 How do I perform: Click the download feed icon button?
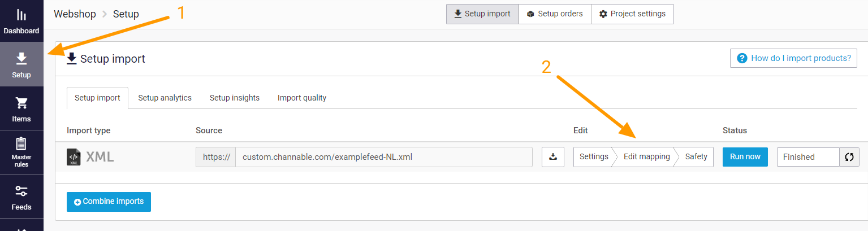pos(553,157)
